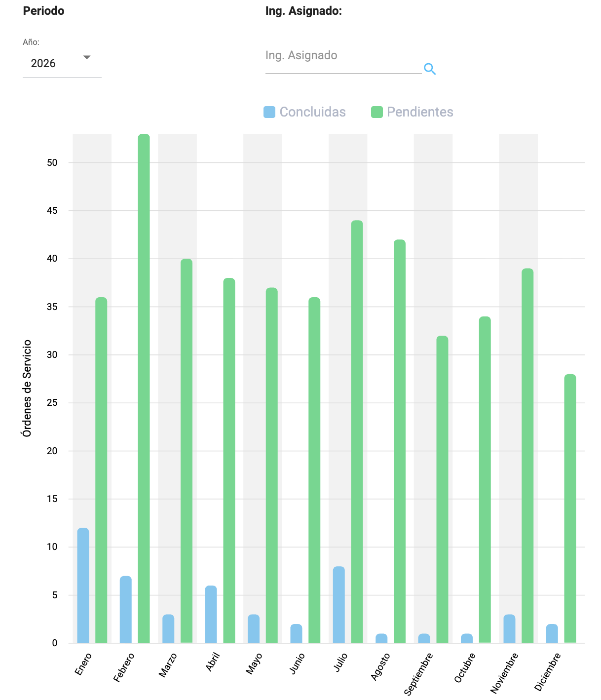Click the green Marzo Pendientes bar
Image resolution: width=601 pixels, height=700 pixels.
tap(187, 451)
